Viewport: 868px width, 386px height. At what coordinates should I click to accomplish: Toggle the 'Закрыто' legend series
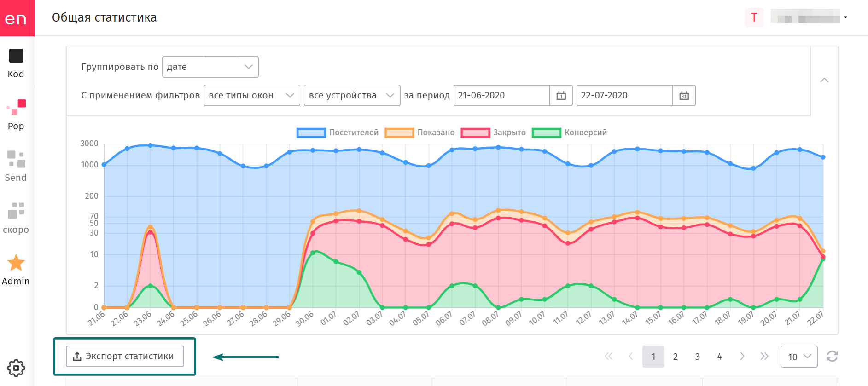pos(493,133)
